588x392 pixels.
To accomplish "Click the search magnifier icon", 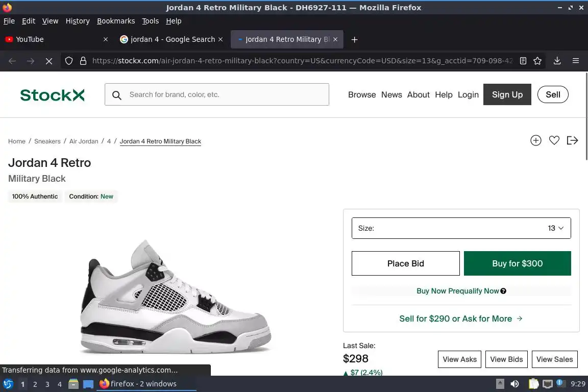I will point(116,95).
